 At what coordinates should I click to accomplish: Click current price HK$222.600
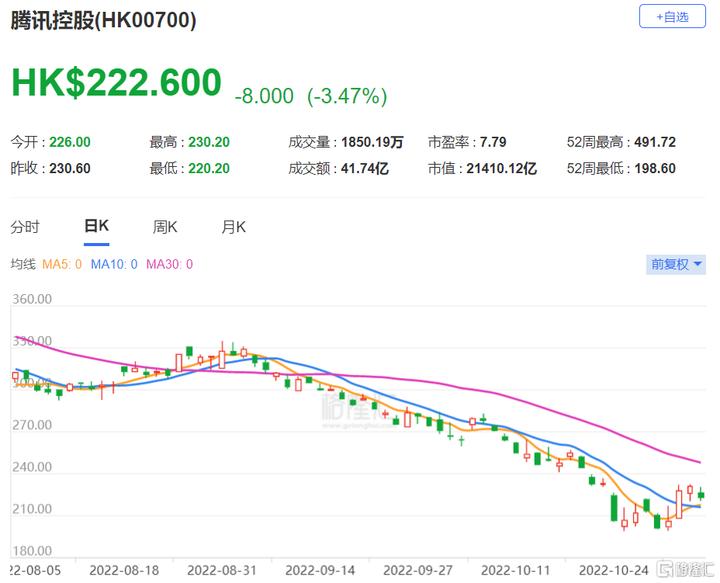coord(117,83)
